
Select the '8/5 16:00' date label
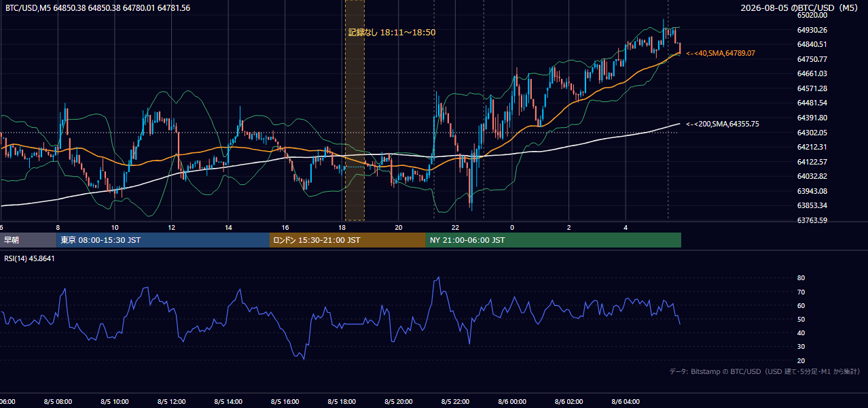pos(285,402)
